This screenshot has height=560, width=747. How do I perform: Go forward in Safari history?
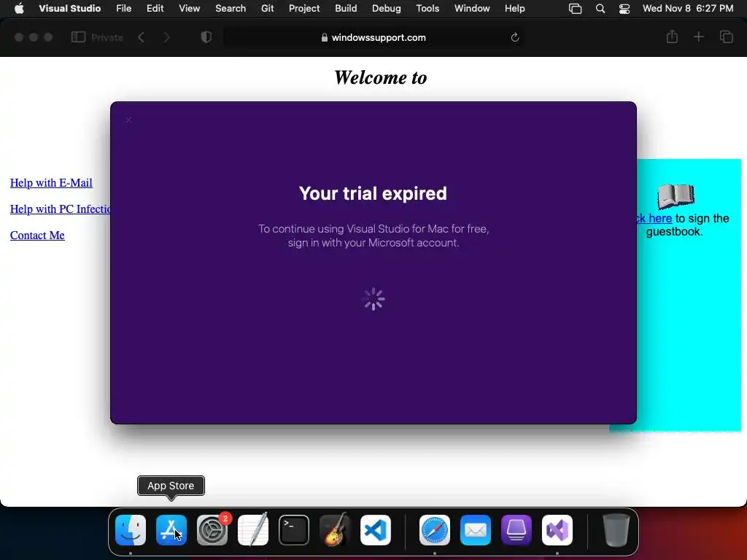(x=166, y=37)
